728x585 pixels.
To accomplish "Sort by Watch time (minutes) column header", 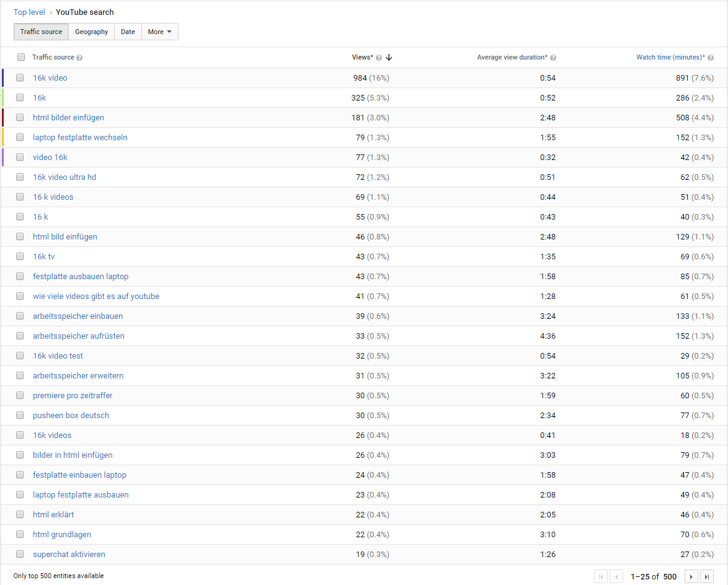I will tap(670, 57).
